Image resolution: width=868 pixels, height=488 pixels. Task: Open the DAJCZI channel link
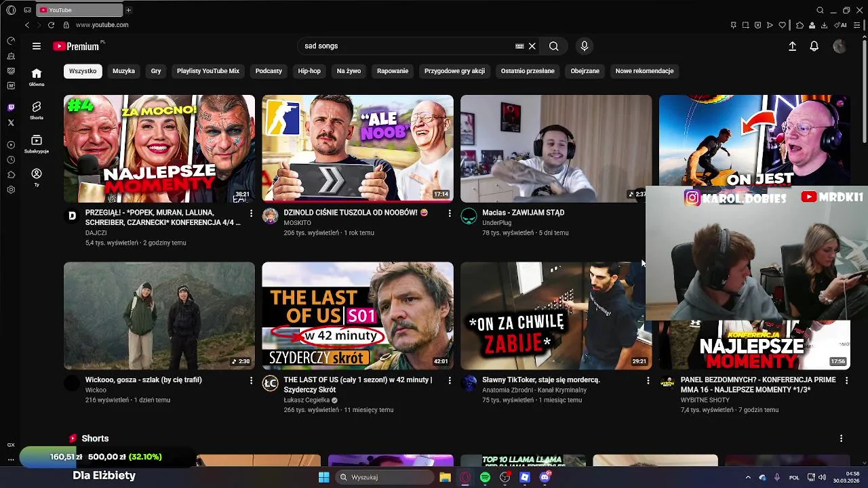(x=96, y=232)
